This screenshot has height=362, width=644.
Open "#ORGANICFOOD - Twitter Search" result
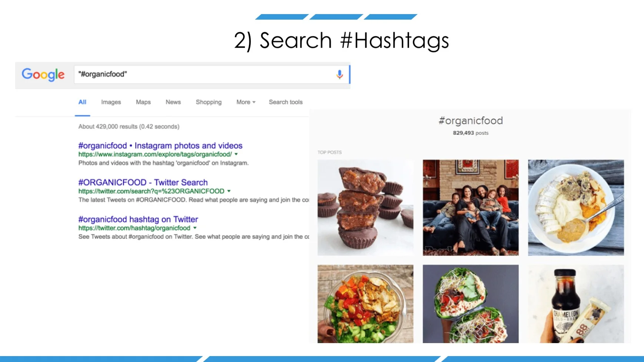(143, 182)
